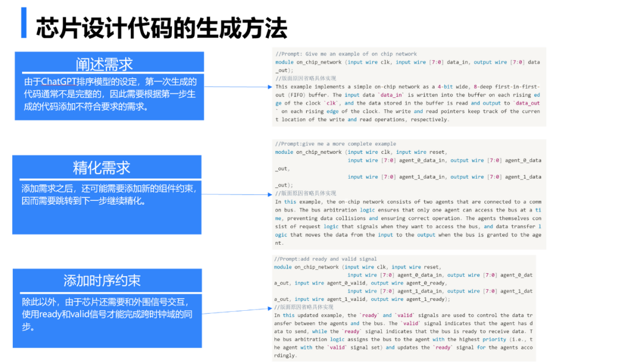This screenshot has width=625, height=364.
Task: Select the 添加时序约束 heading box
Action: point(107,280)
